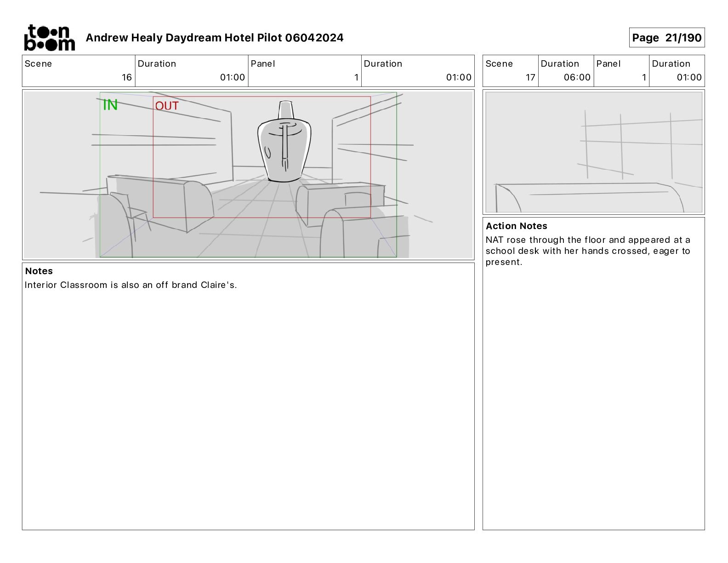Screen dimensions: 728x563
Task: Click action note starting 'NAT rose through the floor'
Action: point(588,251)
